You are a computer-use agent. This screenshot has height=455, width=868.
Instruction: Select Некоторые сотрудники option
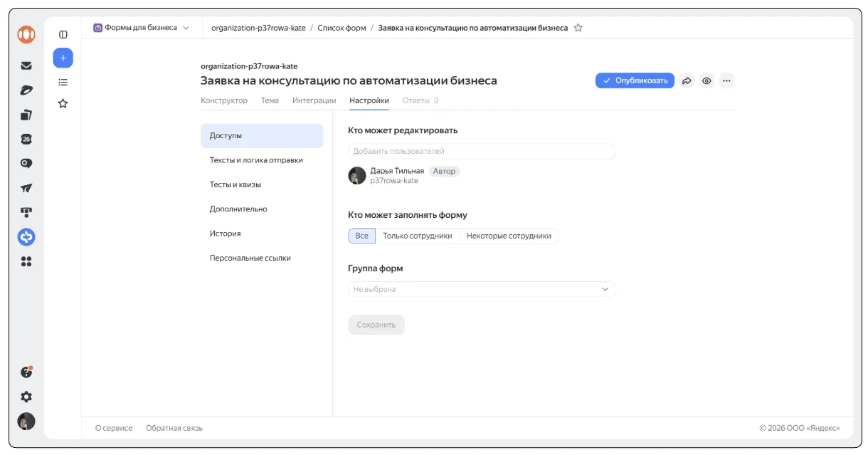509,236
